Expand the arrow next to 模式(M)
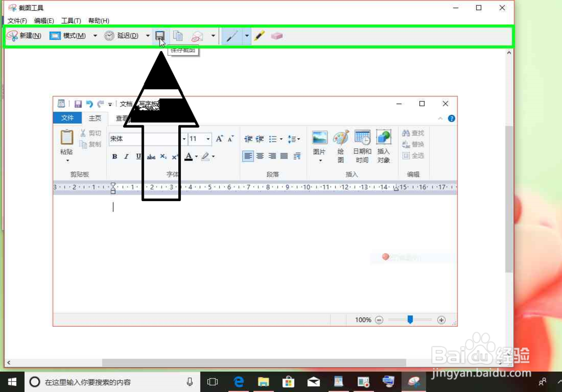Viewport: 562px width, 392px height. pyautogui.click(x=95, y=35)
